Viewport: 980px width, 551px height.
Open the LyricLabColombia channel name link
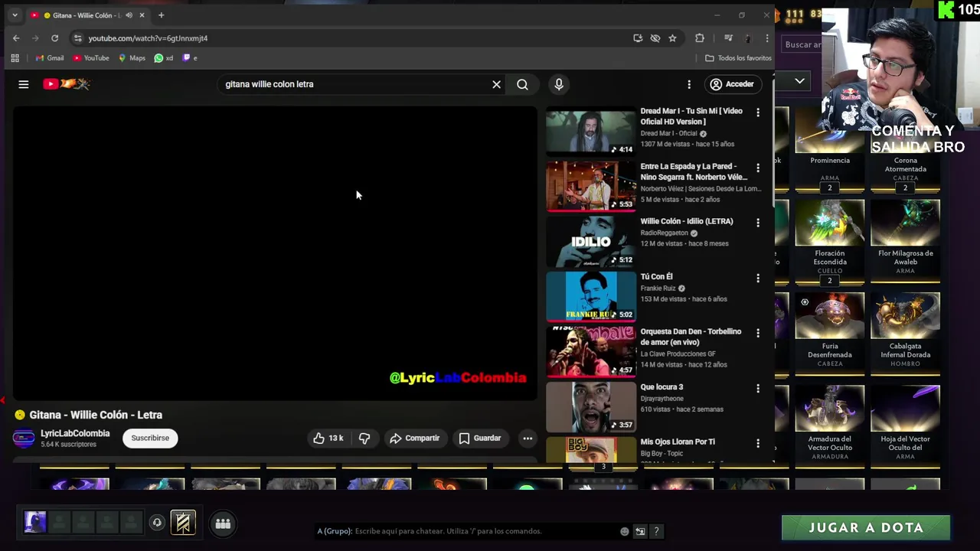click(75, 433)
